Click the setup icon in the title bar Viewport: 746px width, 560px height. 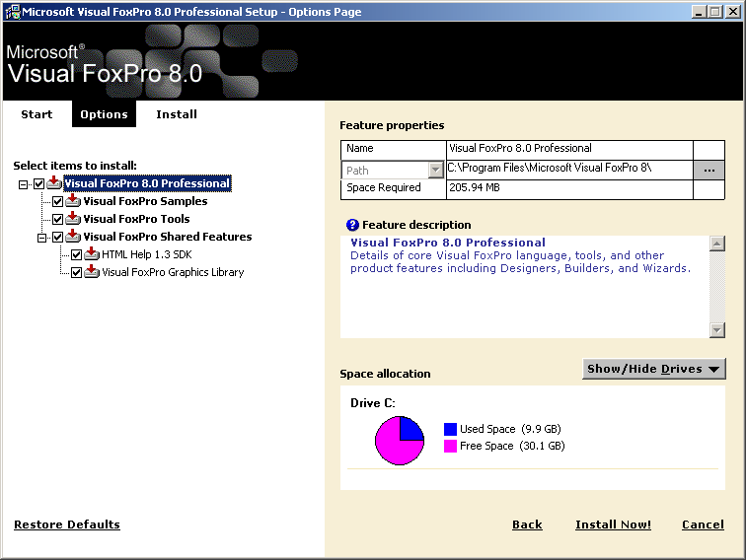13,12
